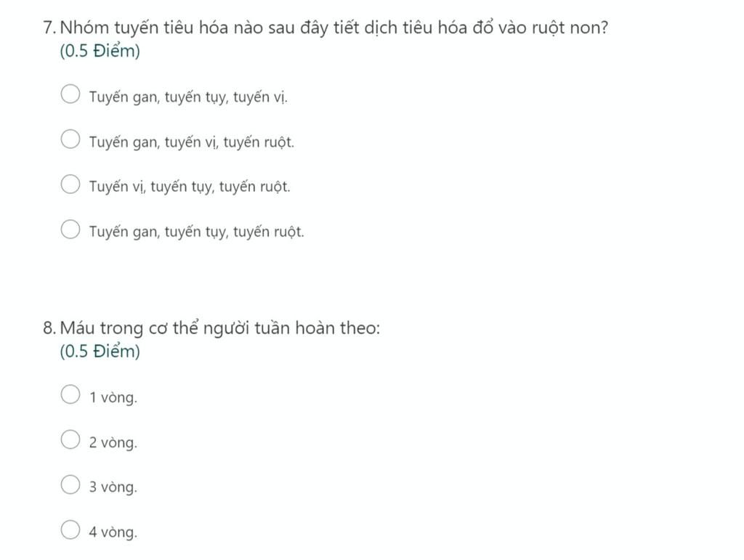Image resolution: width=744 pixels, height=560 pixels.
Task: Click answer text 'Tuyến gan, tuyến tụy, tuyến ruột.'
Action: click(x=197, y=232)
